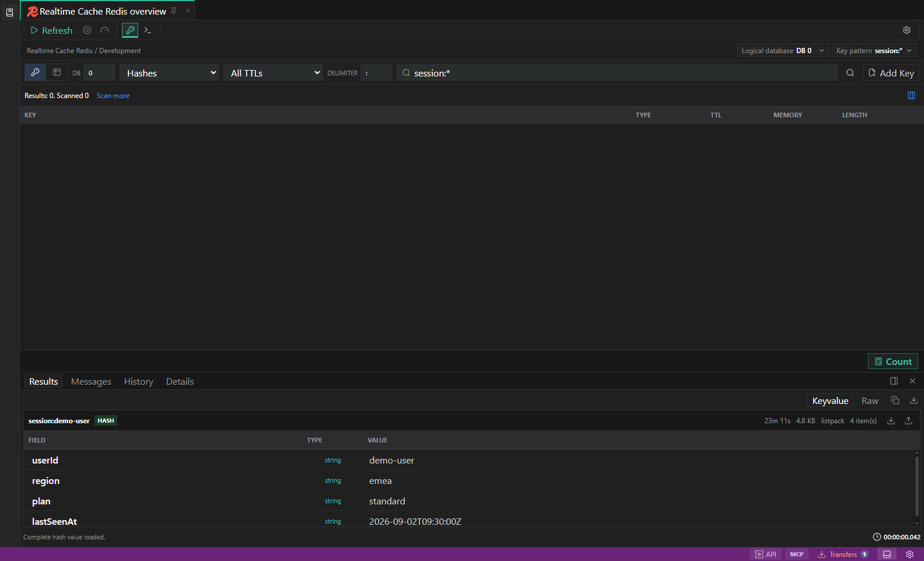Click the download icon beside the copy icon
Image resolution: width=924 pixels, height=561 pixels.
[914, 400]
